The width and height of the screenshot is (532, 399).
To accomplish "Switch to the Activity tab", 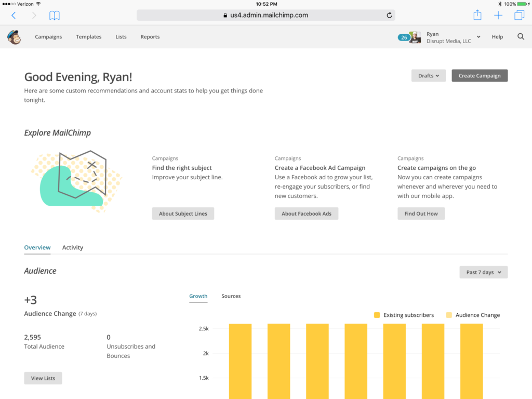I will coord(73,247).
